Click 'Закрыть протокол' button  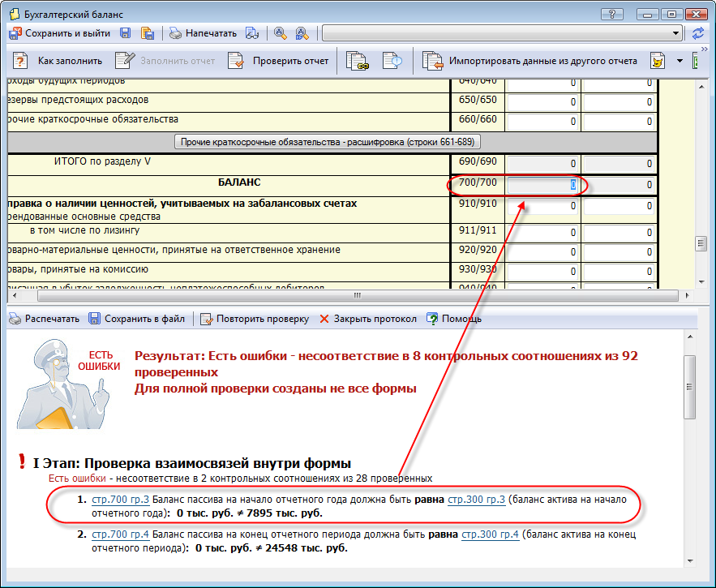point(368,319)
